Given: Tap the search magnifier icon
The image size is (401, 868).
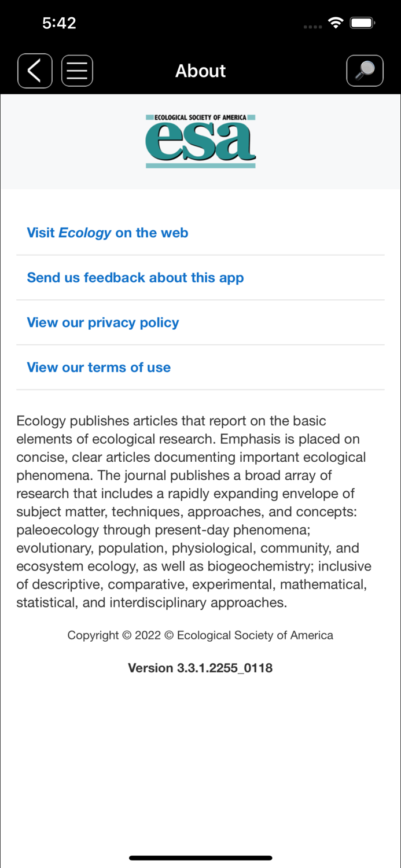Looking at the screenshot, I should [365, 70].
